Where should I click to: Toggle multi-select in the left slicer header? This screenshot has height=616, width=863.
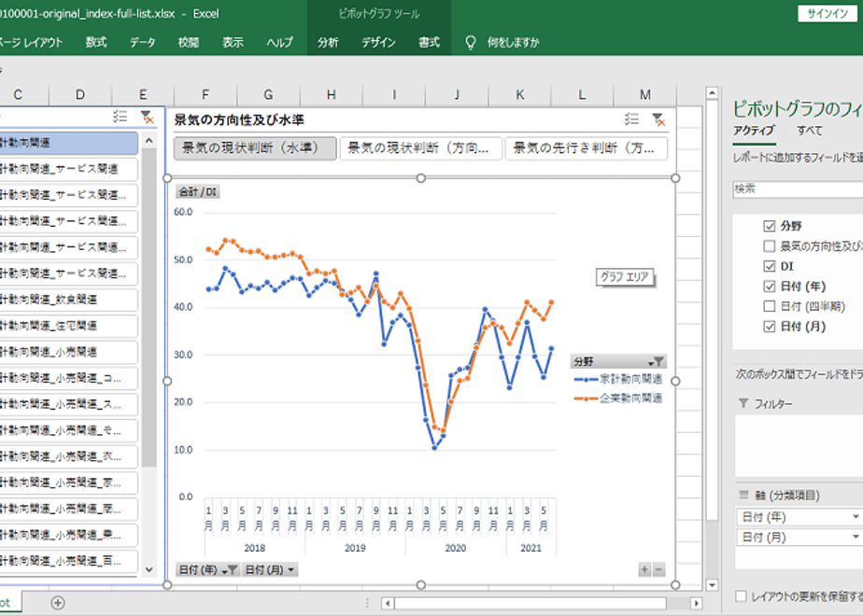point(120,116)
